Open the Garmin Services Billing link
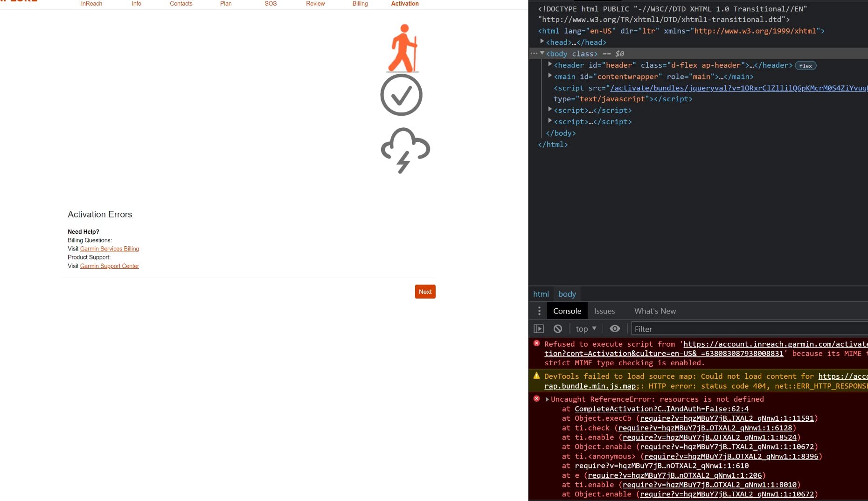This screenshot has width=868, height=501. pos(110,249)
